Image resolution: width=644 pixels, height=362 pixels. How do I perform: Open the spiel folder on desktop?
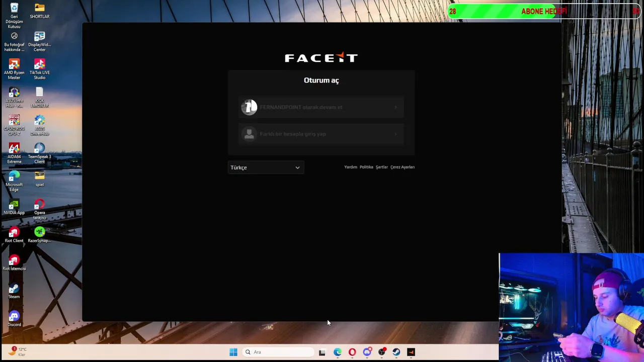pyautogui.click(x=39, y=179)
